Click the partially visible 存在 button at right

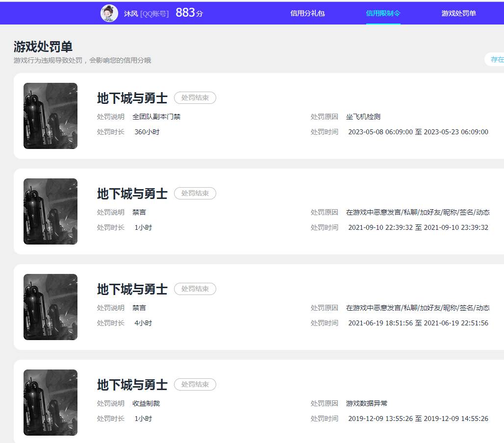point(496,59)
